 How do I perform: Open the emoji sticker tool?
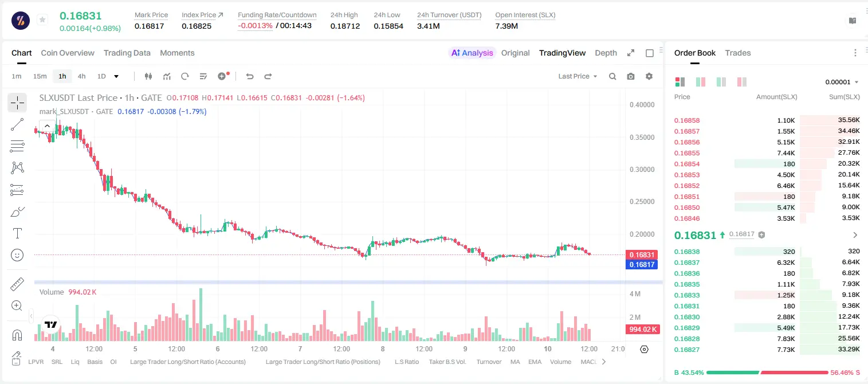17,255
